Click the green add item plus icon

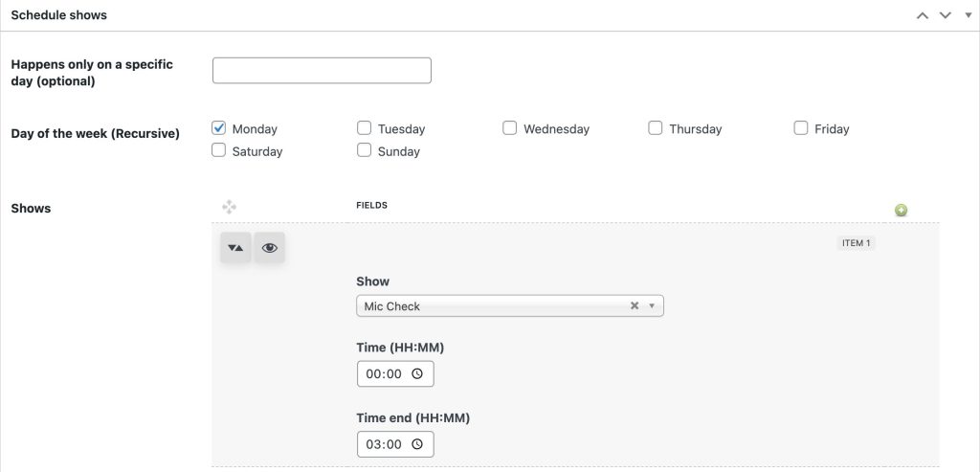901,211
